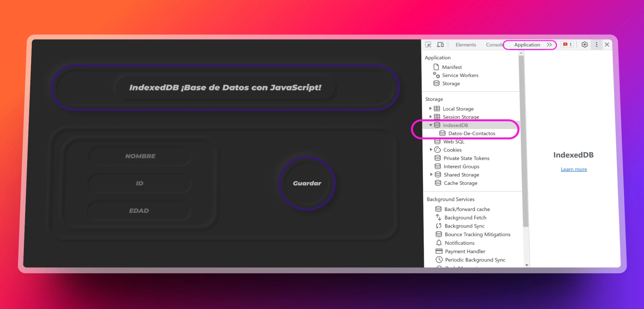
Task: Click the issues counter badge icon
Action: (x=567, y=45)
